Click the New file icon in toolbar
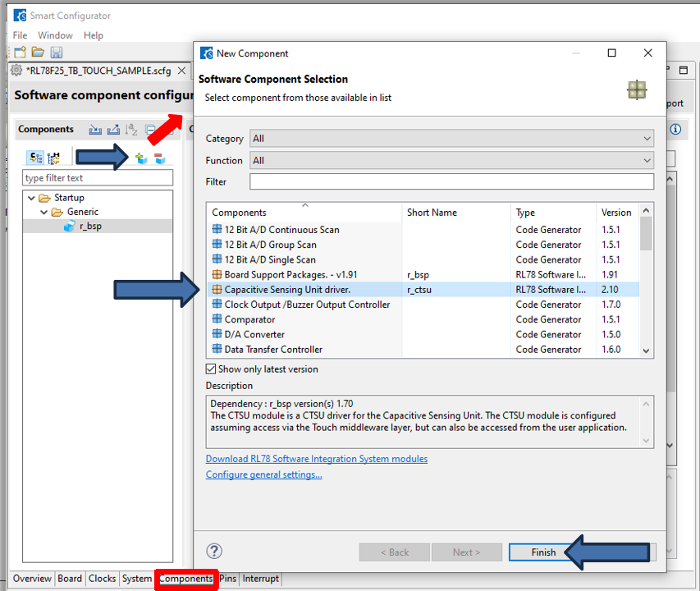The image size is (700, 591). pos(20,53)
